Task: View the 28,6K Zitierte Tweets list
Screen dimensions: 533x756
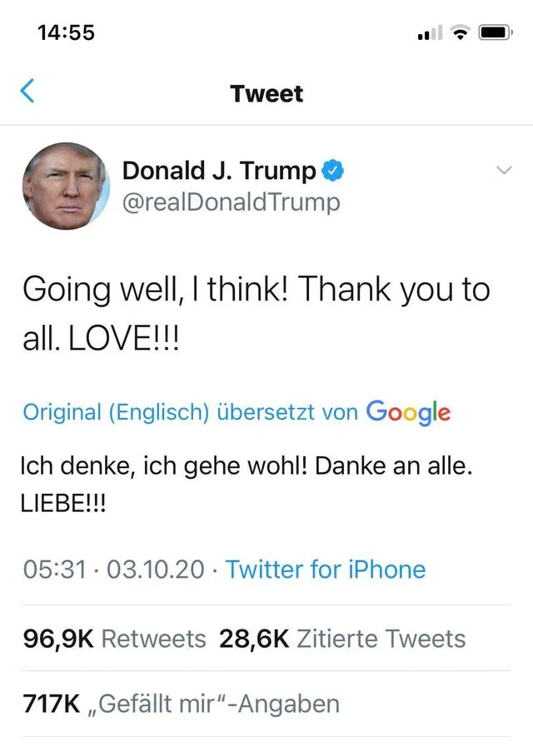Action: click(342, 639)
